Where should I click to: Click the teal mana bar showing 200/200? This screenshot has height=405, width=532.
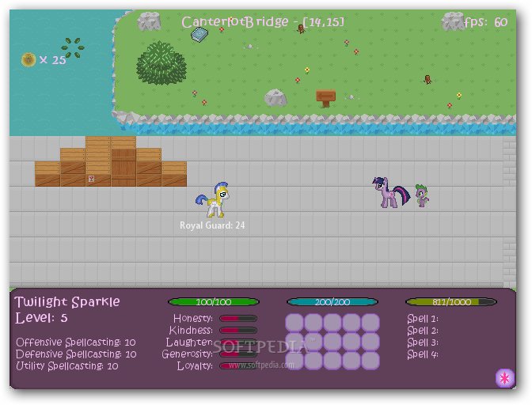pos(332,302)
